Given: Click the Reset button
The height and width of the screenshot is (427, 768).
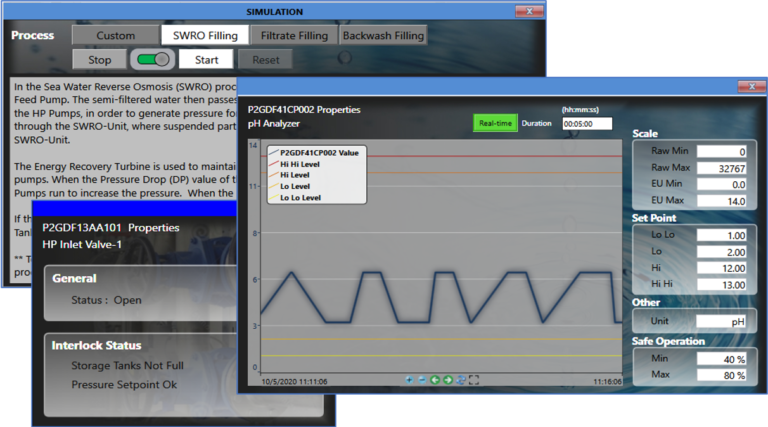Looking at the screenshot, I should click(x=265, y=59).
